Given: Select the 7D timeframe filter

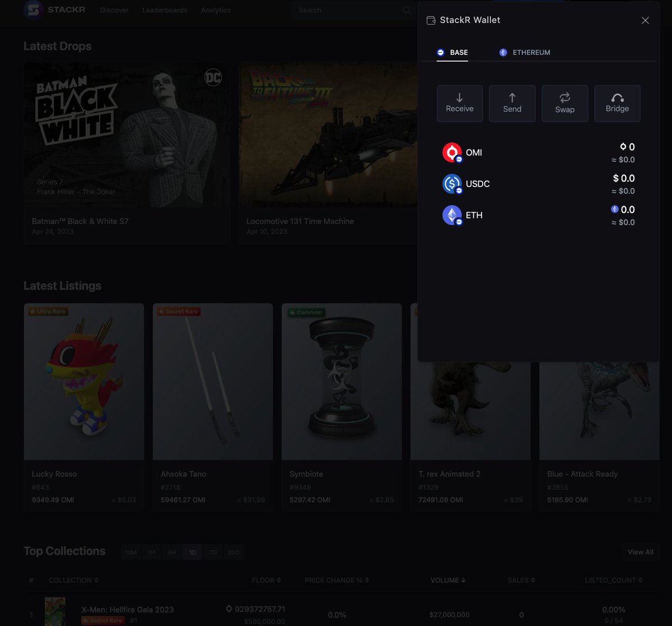Looking at the screenshot, I should 213,552.
